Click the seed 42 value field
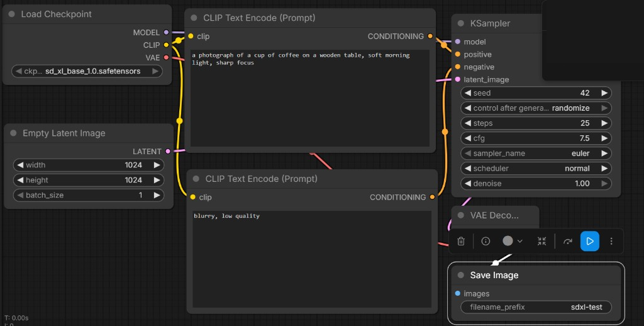Image resolution: width=644 pixels, height=326 pixels. (536, 93)
